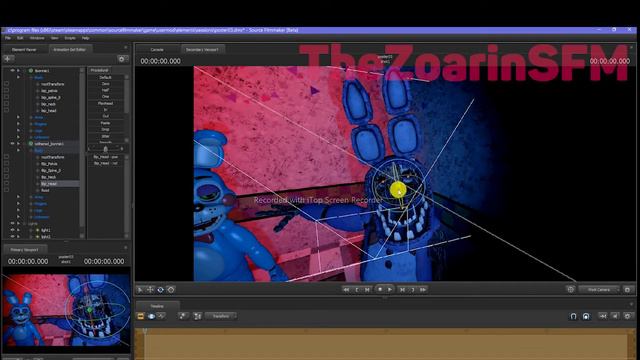Tick checkbox beside bonnie1 bip_neck
Screen dimensions: 640x360
coord(6,104)
